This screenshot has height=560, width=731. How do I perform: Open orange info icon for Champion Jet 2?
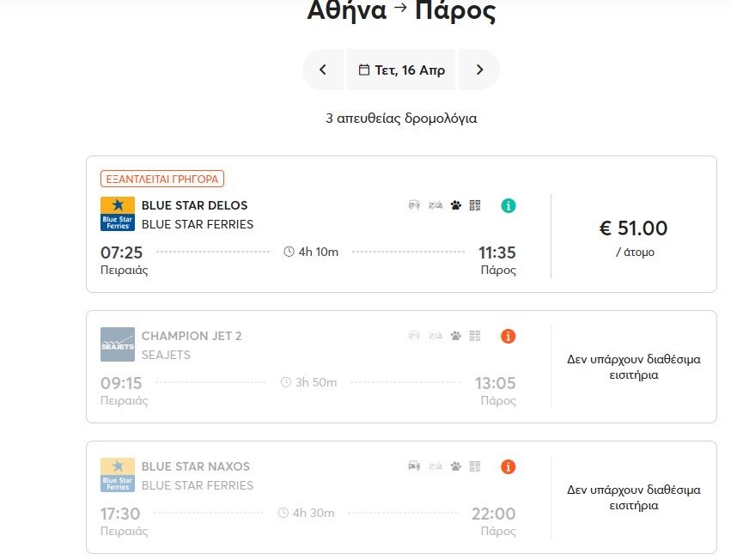[x=509, y=336]
